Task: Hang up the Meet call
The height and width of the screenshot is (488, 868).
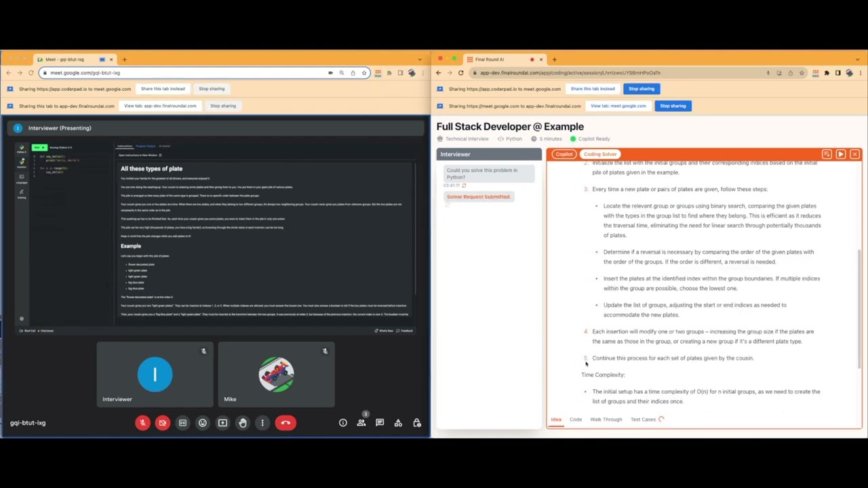Action: point(285,423)
